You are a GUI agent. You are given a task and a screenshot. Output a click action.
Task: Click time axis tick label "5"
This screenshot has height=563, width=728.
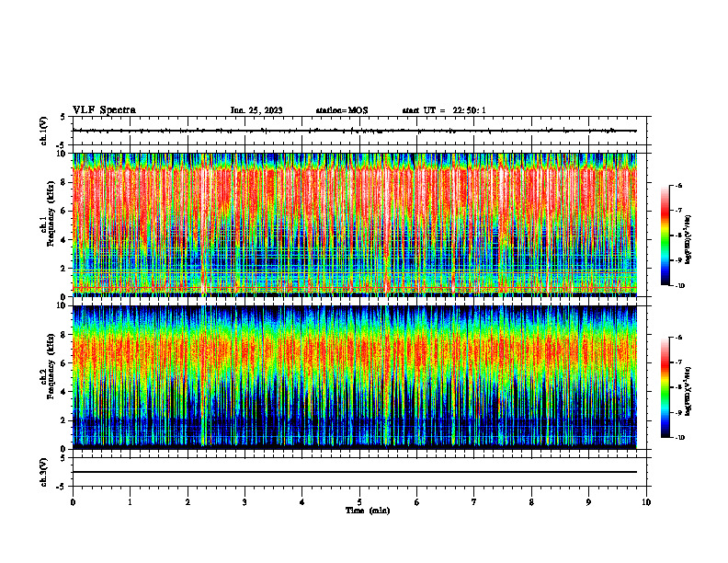(359, 502)
